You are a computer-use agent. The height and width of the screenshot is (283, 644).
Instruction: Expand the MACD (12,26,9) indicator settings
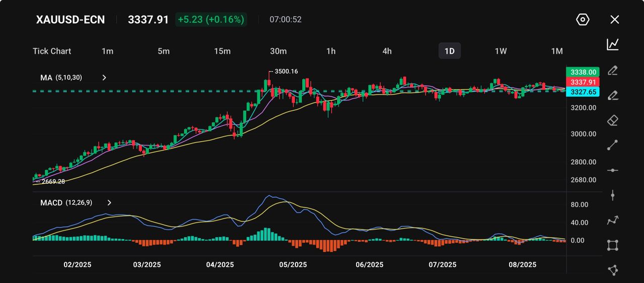(109, 202)
